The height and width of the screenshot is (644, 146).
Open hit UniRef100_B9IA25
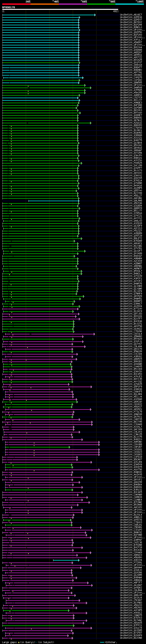(x=131, y=60)
